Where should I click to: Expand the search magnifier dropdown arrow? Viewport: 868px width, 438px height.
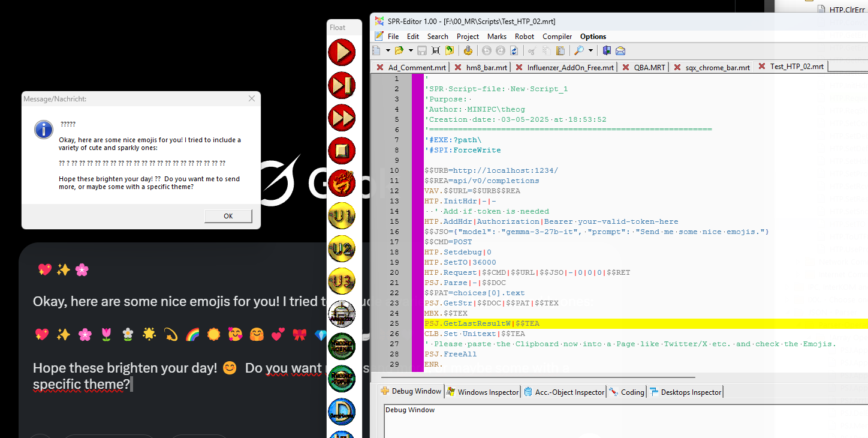tap(590, 51)
